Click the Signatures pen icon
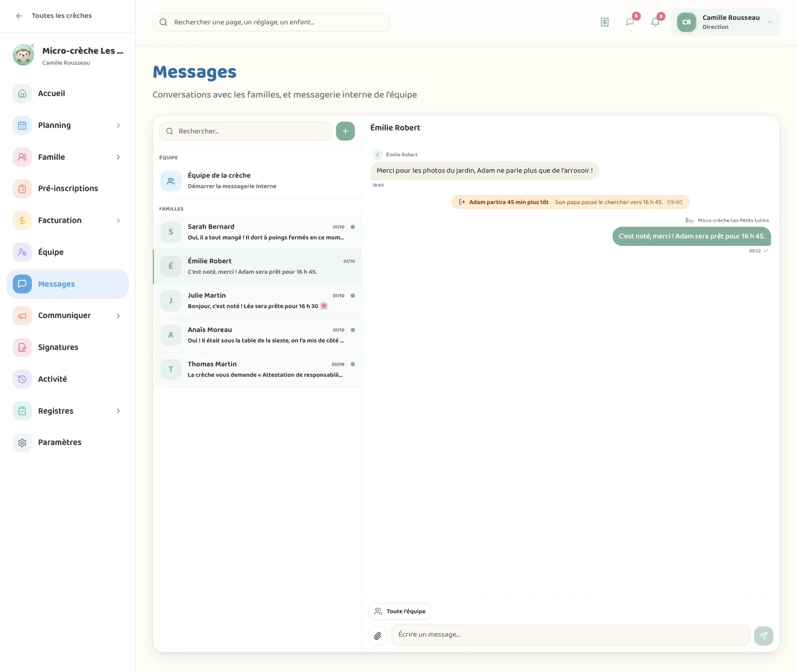The image size is (797, 672). pyautogui.click(x=22, y=347)
